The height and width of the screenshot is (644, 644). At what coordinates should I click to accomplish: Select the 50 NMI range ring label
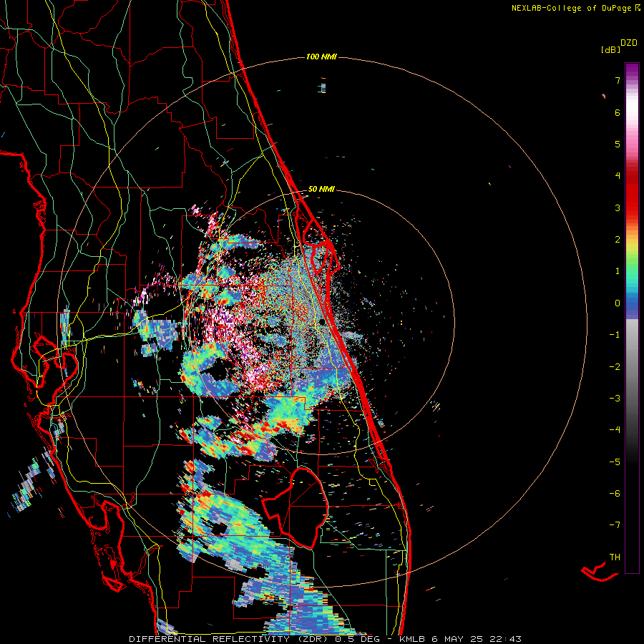click(x=321, y=189)
